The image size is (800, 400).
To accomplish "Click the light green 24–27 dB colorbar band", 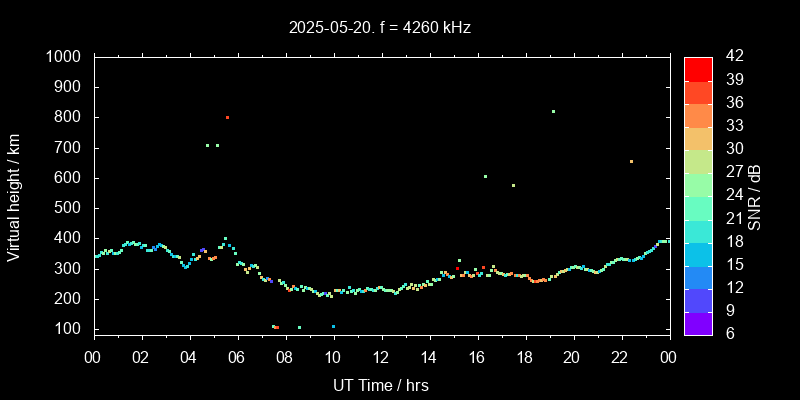I will [698, 184].
